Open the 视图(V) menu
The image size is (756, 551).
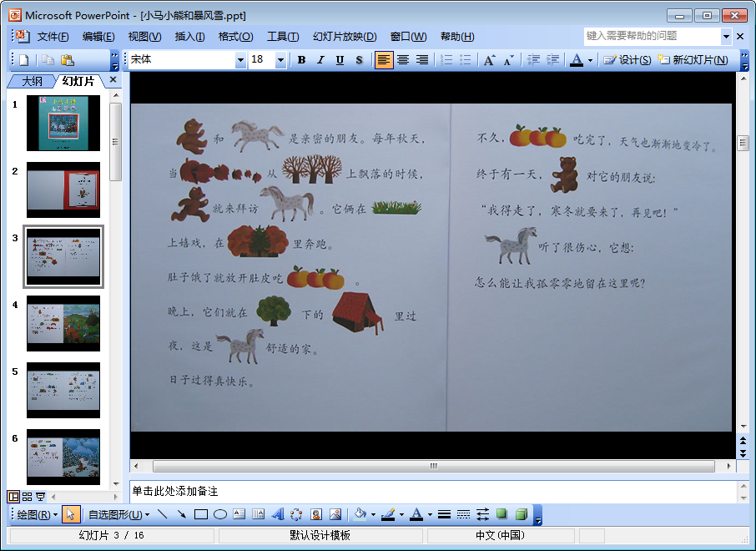[144, 37]
